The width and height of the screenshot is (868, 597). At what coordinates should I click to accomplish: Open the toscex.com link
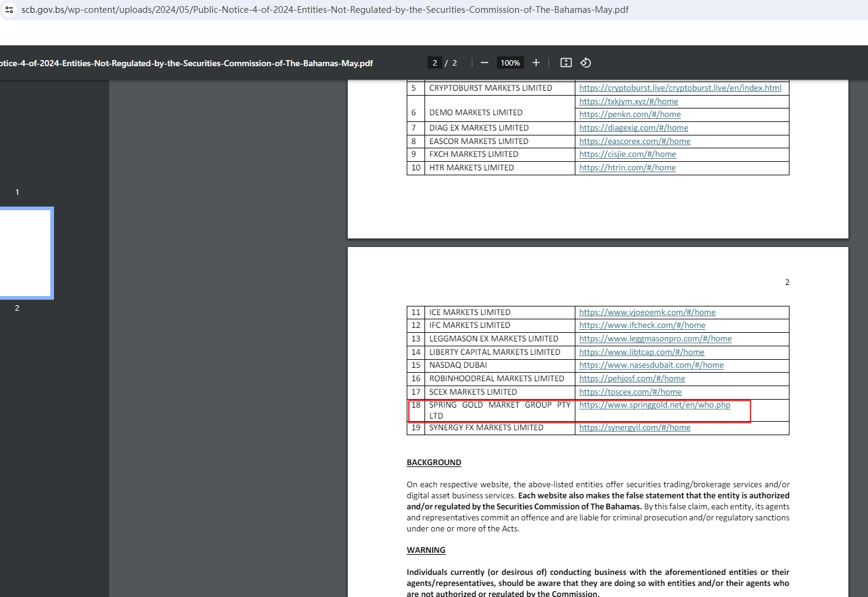click(631, 392)
